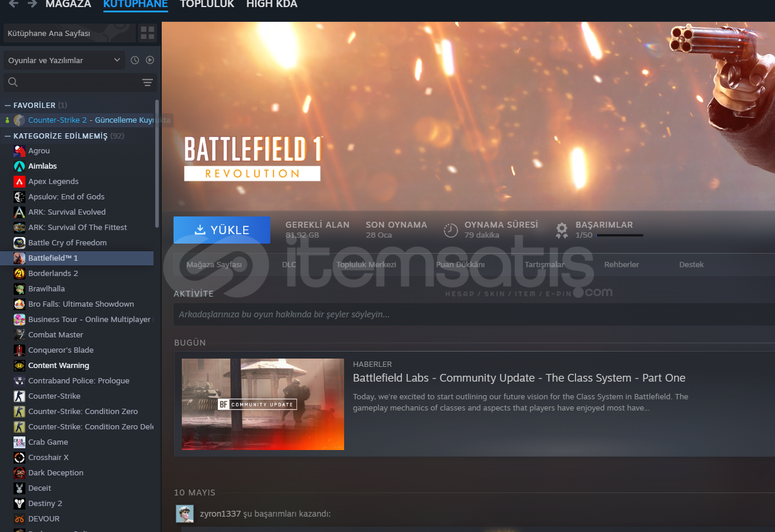Click the Apsulov: End of Gods icon
This screenshot has width=775, height=532.
(19, 197)
